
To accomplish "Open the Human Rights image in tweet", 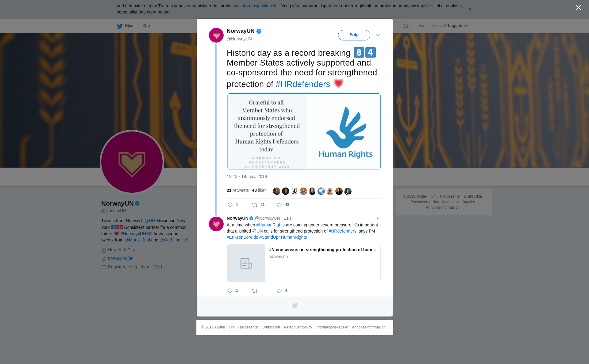I will tap(304, 131).
